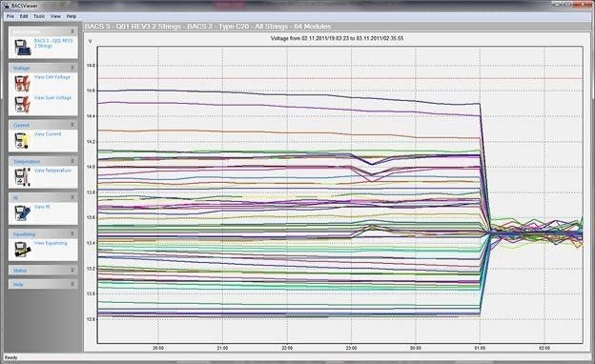Image resolution: width=595 pixels, height=364 pixels.
Task: Collapse the top BACS sidebar panel
Action: point(72,31)
